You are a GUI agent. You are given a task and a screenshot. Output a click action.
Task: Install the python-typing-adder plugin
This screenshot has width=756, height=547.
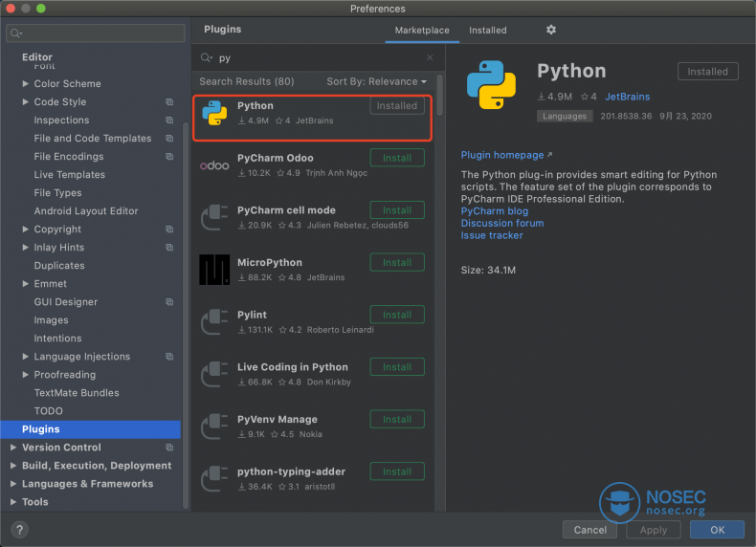click(397, 471)
